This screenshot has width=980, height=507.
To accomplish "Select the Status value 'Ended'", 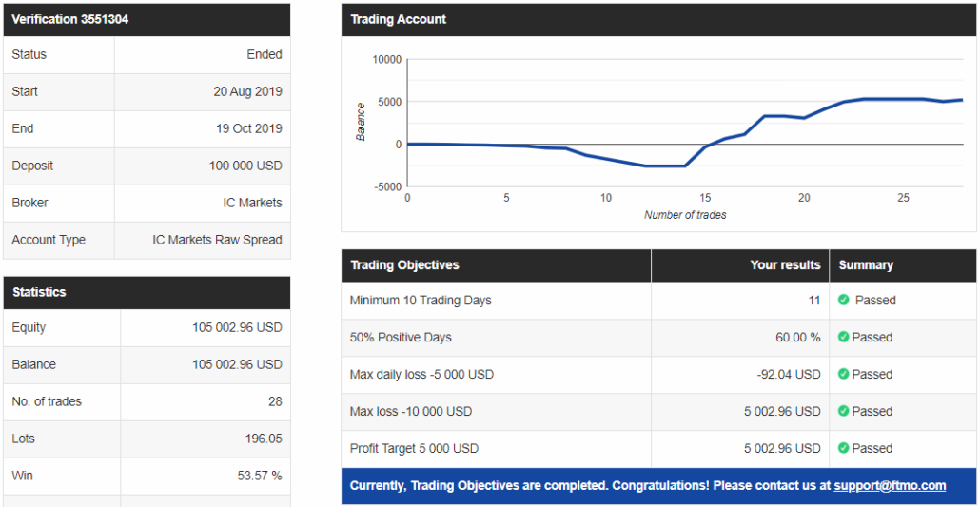I will [x=264, y=54].
